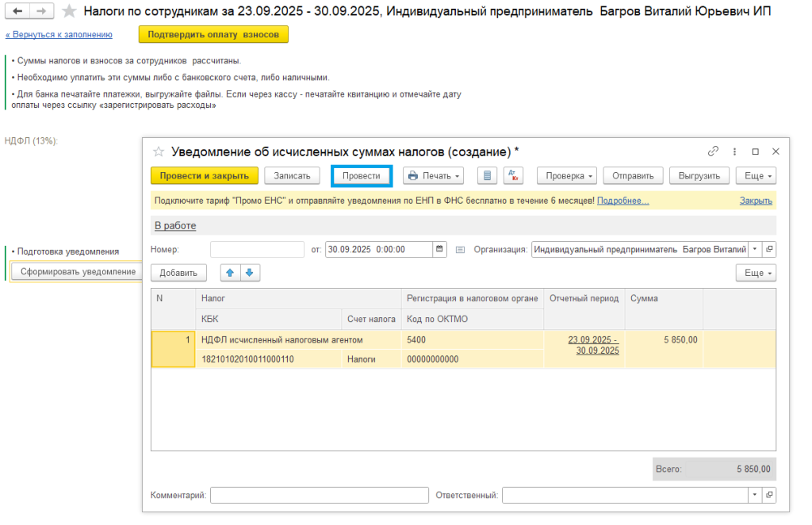
Task: Click Провести и закрыть button
Action: tap(205, 175)
